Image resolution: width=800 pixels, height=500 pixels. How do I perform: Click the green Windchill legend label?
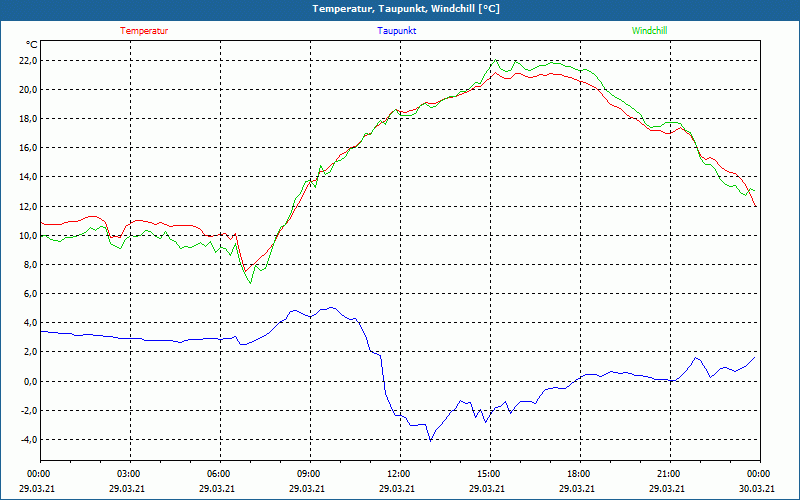point(649,31)
